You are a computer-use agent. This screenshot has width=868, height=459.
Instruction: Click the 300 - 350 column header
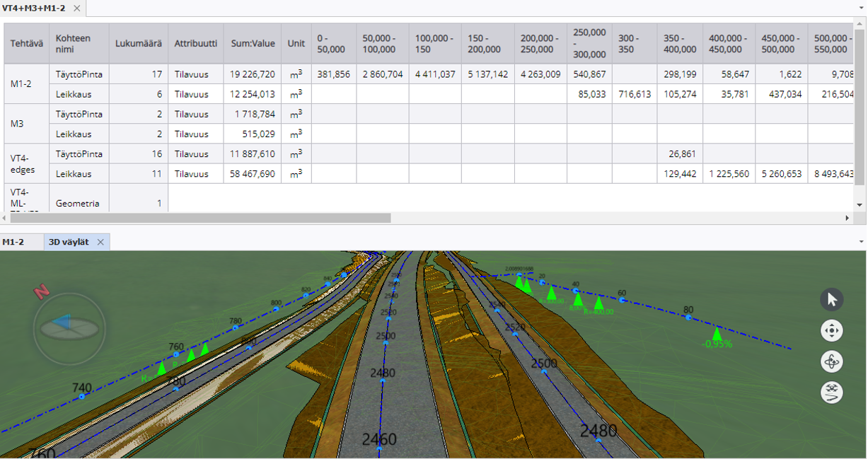click(635, 43)
